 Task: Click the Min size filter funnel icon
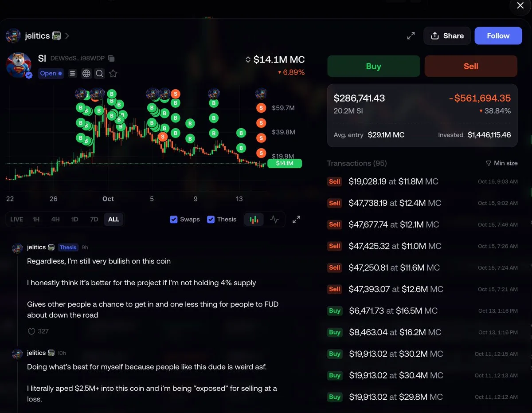489,163
